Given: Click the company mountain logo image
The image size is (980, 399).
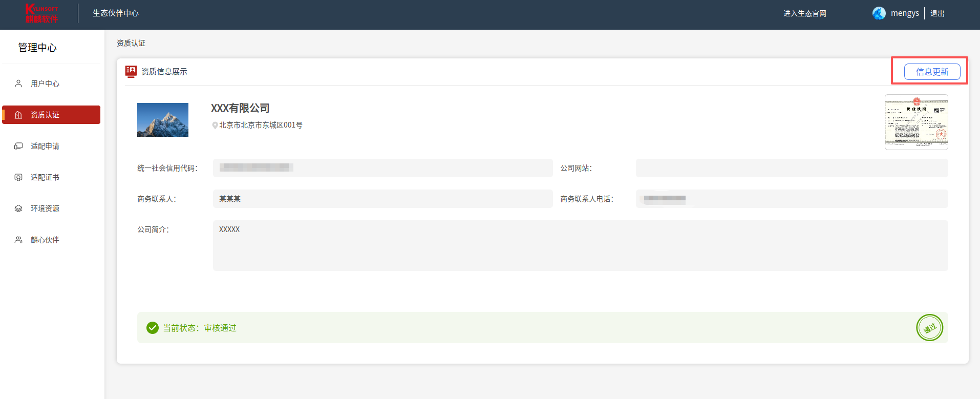Looking at the screenshot, I should click(x=163, y=120).
